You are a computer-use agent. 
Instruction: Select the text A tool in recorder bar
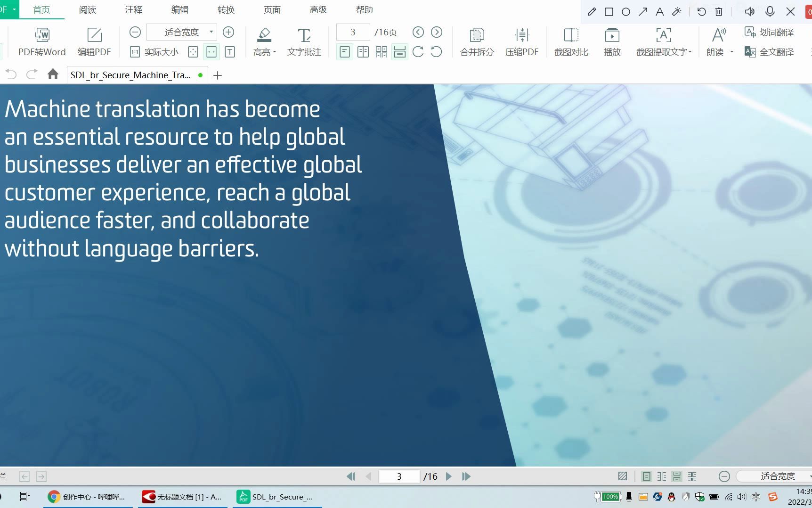[x=660, y=12]
